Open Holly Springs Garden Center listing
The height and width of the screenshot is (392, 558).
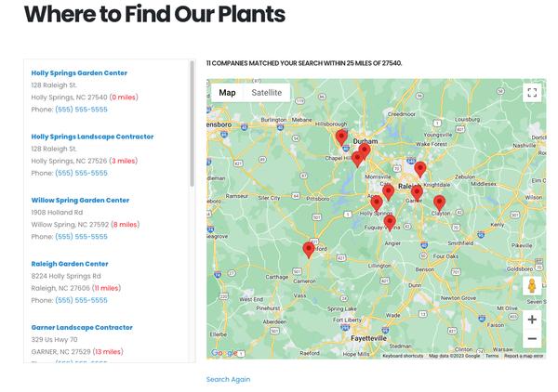(x=79, y=72)
